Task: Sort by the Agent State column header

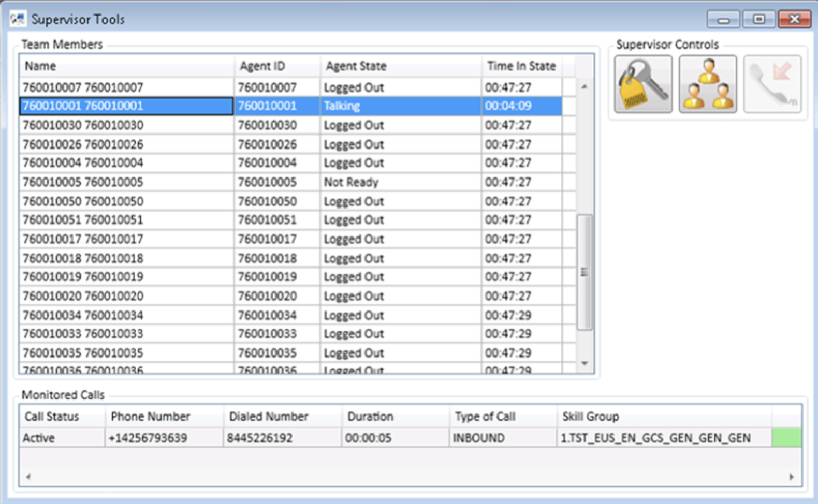Action: pos(401,66)
